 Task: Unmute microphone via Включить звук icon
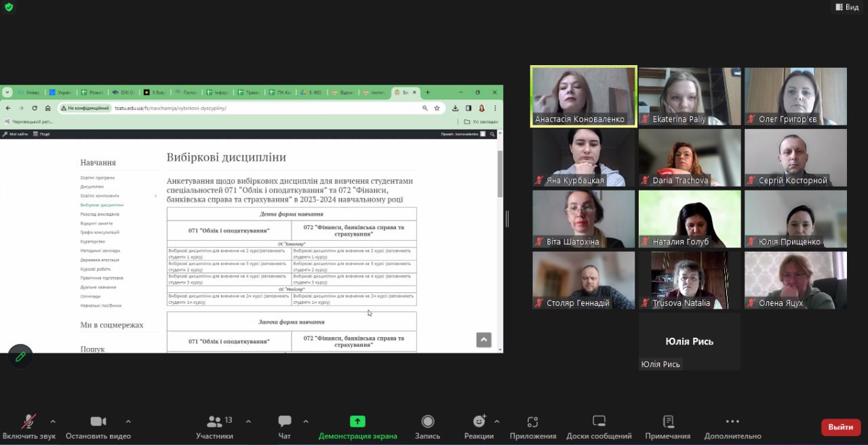click(28, 421)
